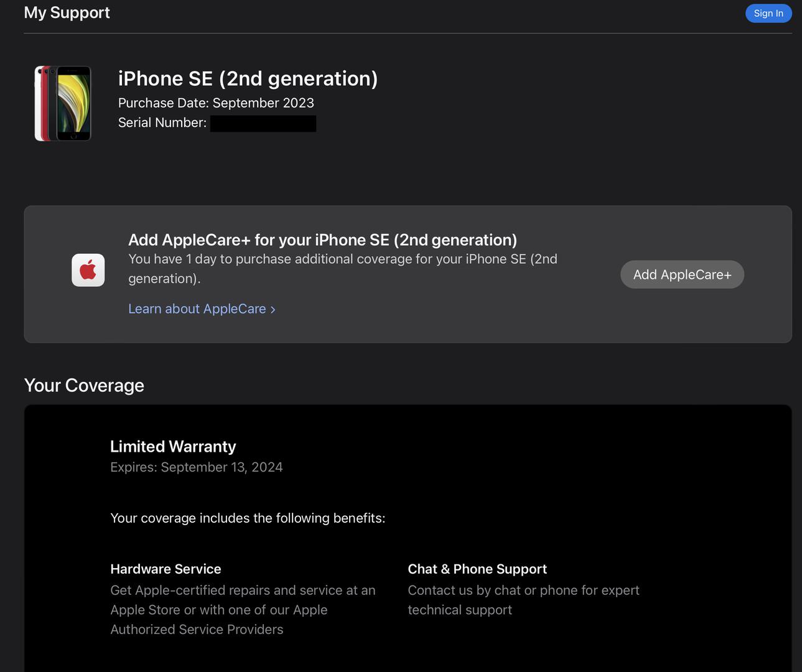
Task: Click the iPhone SE (2nd generation) device heading
Action: pos(248,78)
